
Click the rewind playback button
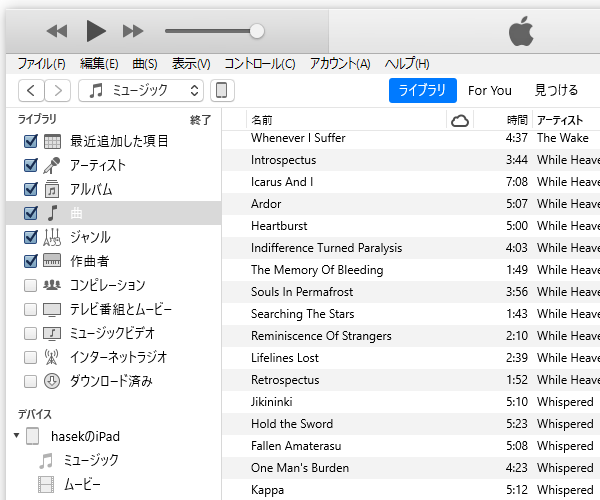pos(57,31)
